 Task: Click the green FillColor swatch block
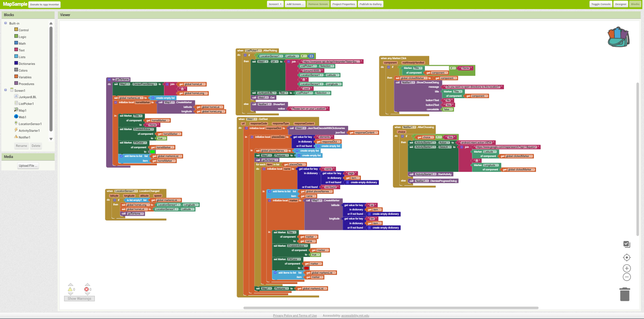[152, 152]
